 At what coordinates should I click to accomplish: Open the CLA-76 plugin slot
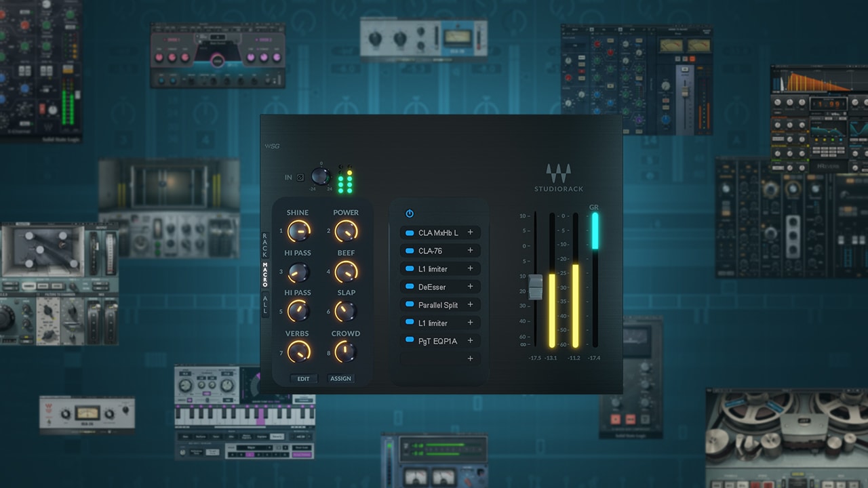click(440, 251)
